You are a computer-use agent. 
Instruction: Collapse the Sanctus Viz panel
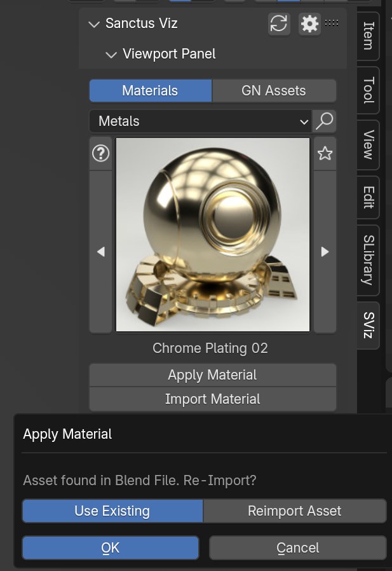click(95, 24)
